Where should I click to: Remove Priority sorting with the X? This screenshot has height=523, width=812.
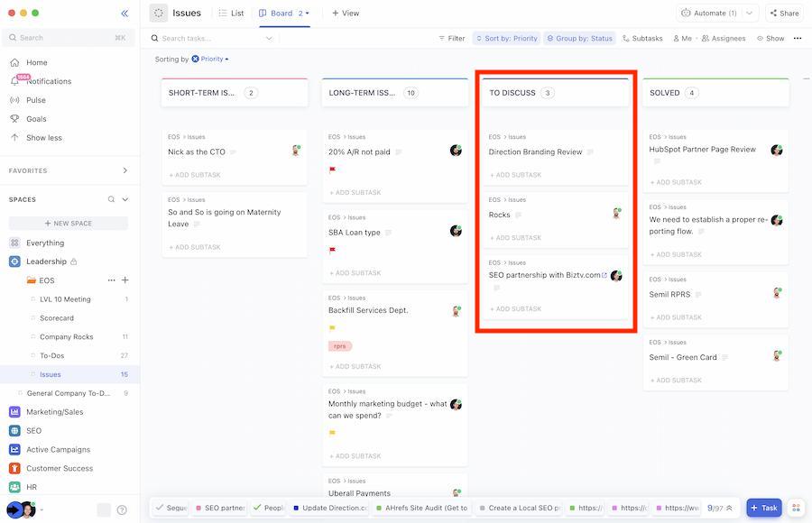196,59
